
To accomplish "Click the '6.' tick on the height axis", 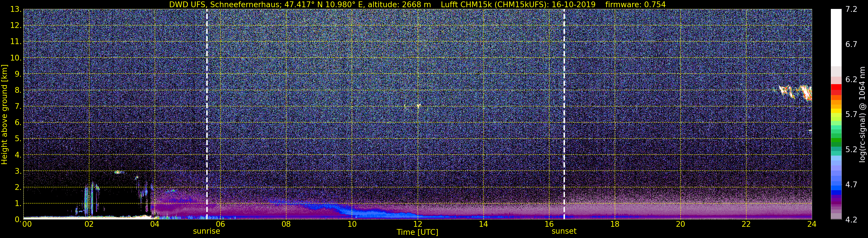I will [18, 123].
